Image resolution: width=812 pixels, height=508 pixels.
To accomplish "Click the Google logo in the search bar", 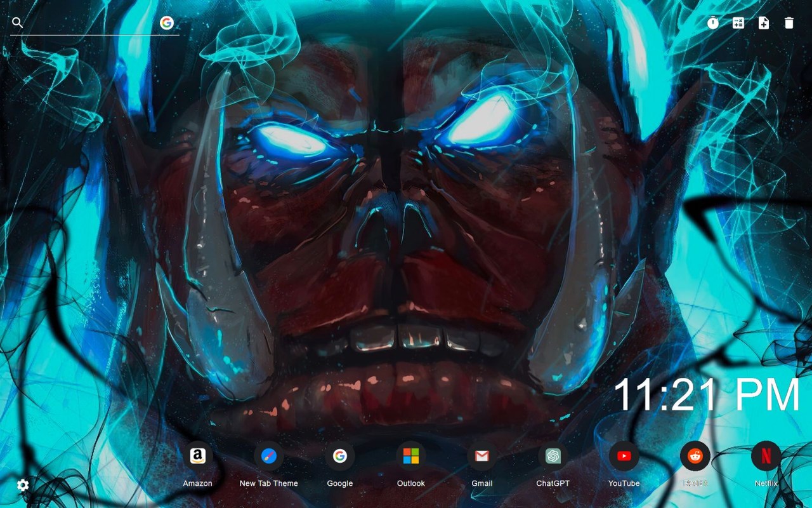I will 167,23.
